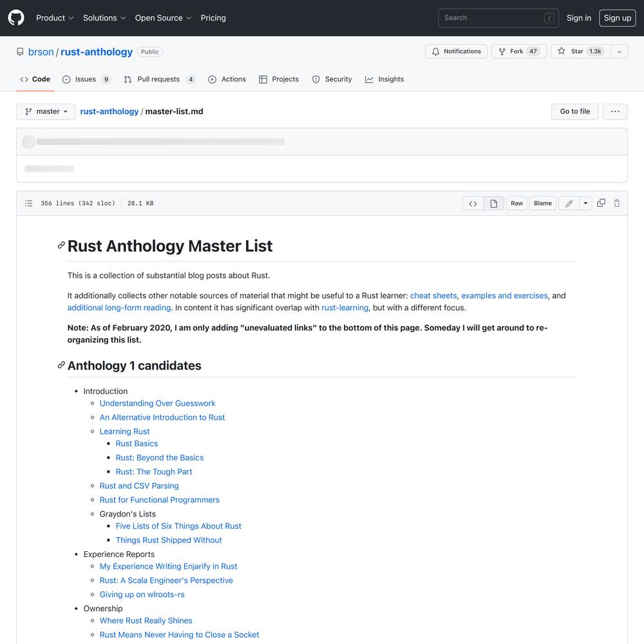Focus the Search input field

pyautogui.click(x=498, y=18)
